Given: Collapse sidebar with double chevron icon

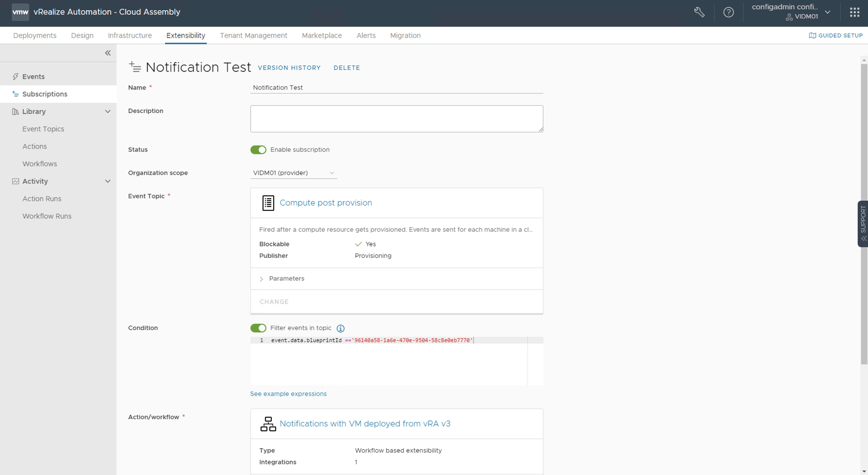Looking at the screenshot, I should click(x=108, y=53).
